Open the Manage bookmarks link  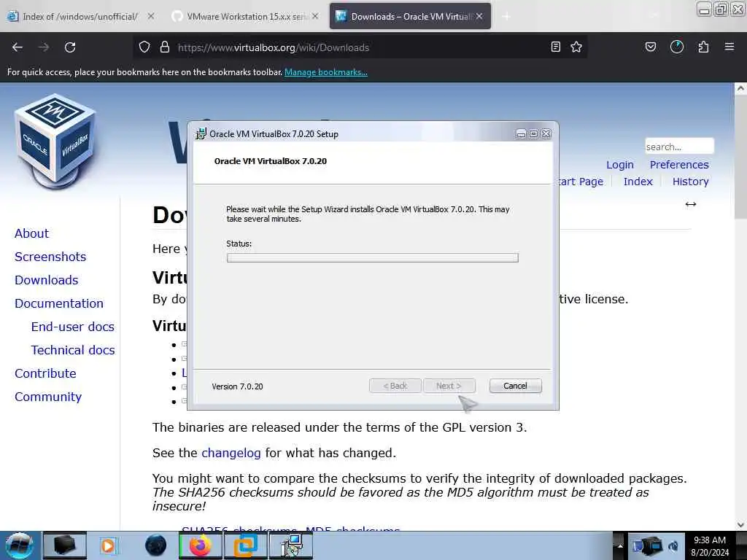326,72
